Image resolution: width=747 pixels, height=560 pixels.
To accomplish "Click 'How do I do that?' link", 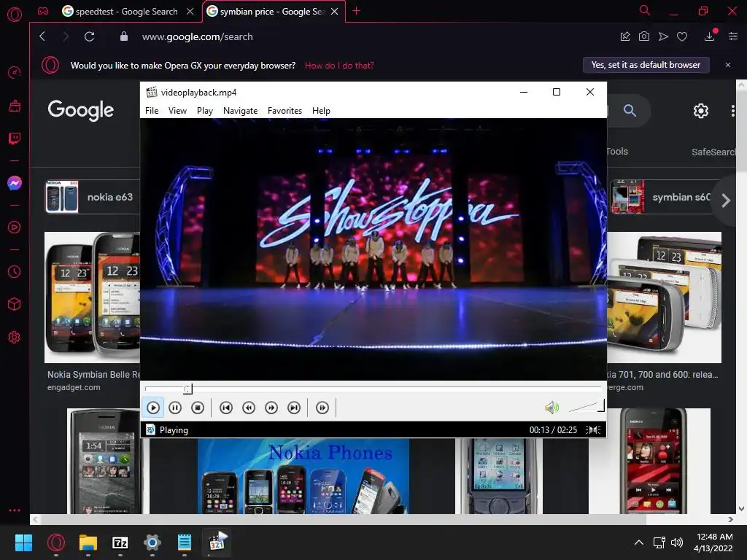I will [x=339, y=66].
